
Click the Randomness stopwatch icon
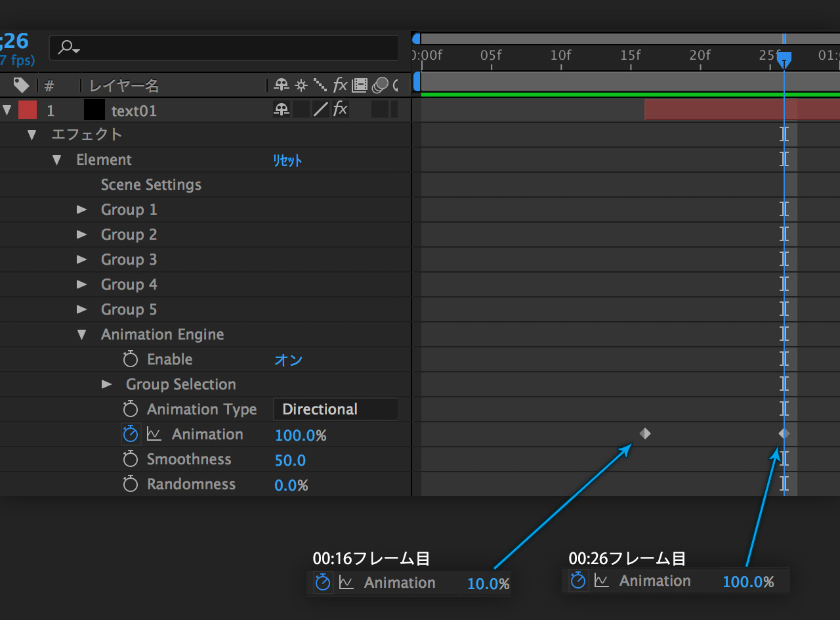(131, 484)
